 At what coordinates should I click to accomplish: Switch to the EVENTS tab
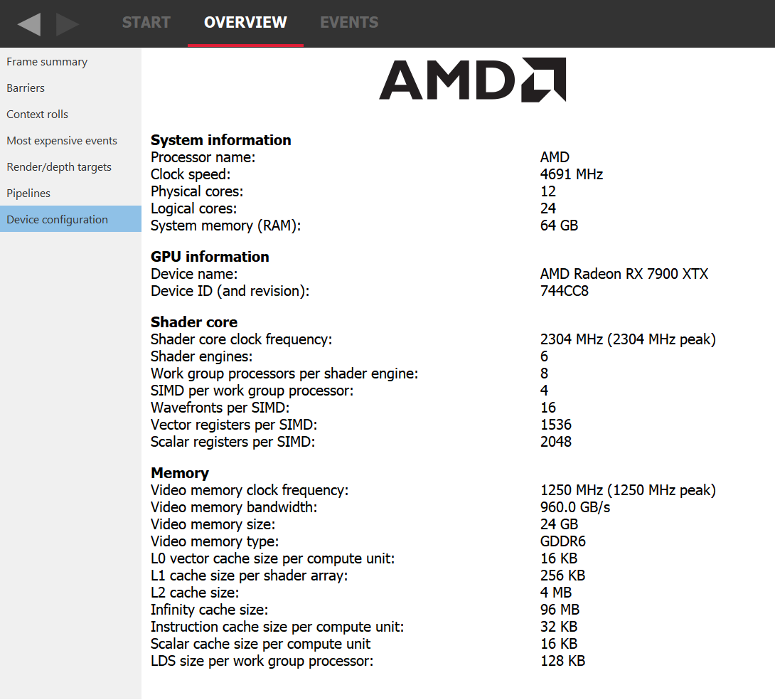(x=349, y=22)
